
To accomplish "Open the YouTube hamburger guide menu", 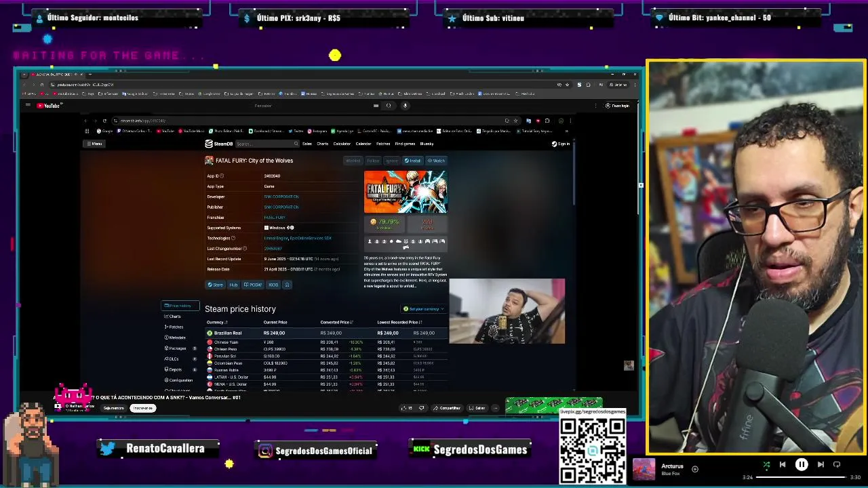I will (28, 106).
